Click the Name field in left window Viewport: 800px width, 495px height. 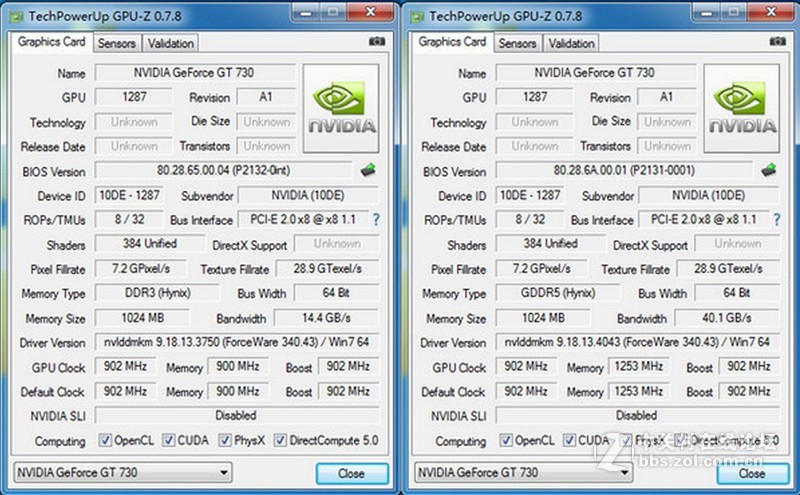[195, 72]
